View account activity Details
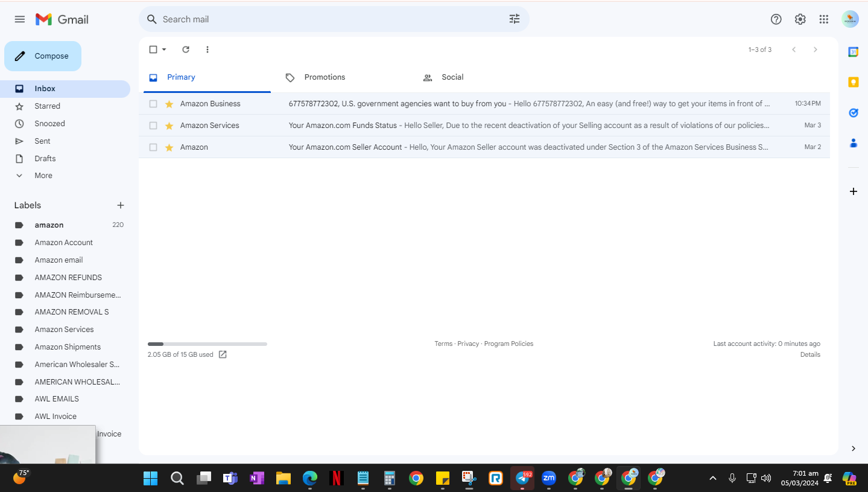The height and width of the screenshot is (492, 868). click(810, 354)
